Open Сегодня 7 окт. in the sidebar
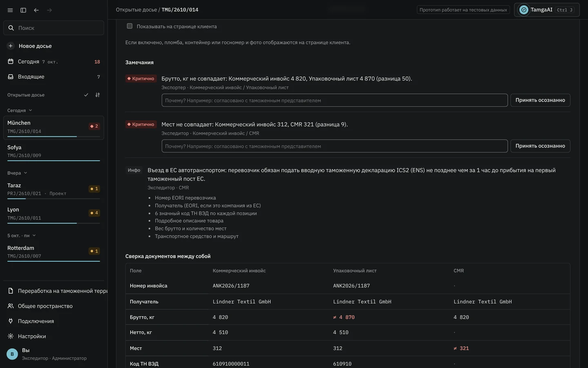Viewport: 588px width, 368px height. tap(54, 61)
